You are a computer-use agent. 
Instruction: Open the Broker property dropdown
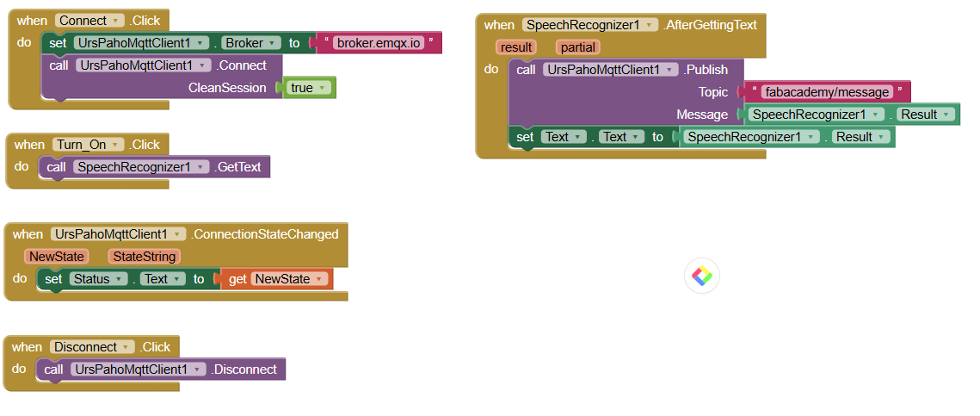click(x=250, y=43)
